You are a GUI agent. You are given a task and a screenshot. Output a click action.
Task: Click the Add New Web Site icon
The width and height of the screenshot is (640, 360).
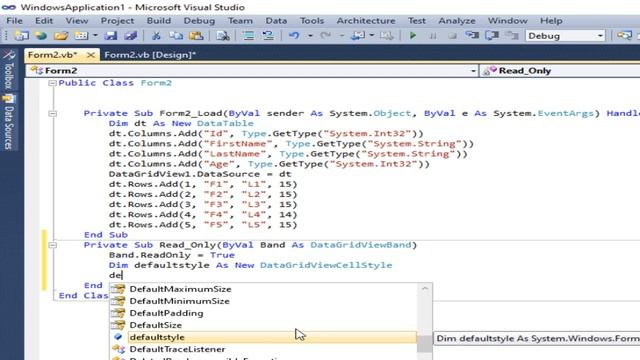pos(41,36)
